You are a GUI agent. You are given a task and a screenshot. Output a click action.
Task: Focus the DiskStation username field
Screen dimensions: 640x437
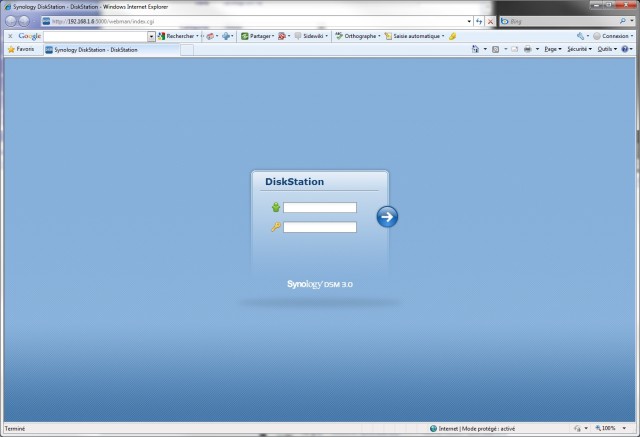[x=320, y=208]
